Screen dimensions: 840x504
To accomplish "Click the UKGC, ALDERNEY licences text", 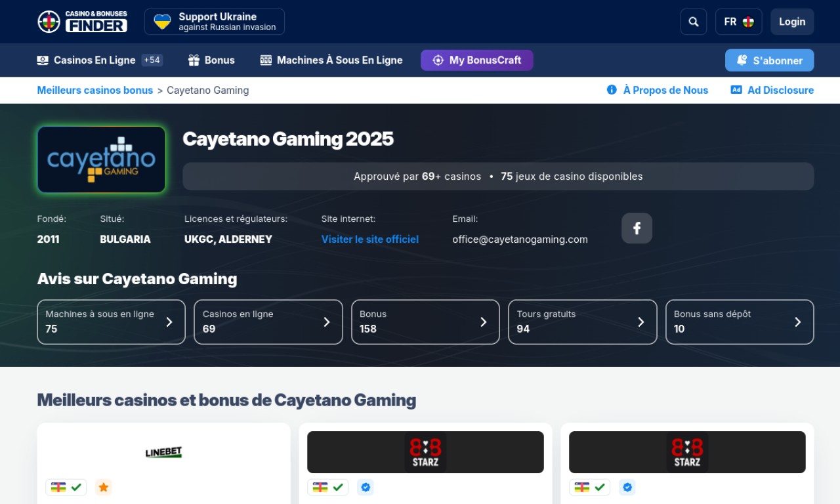I will [228, 240].
